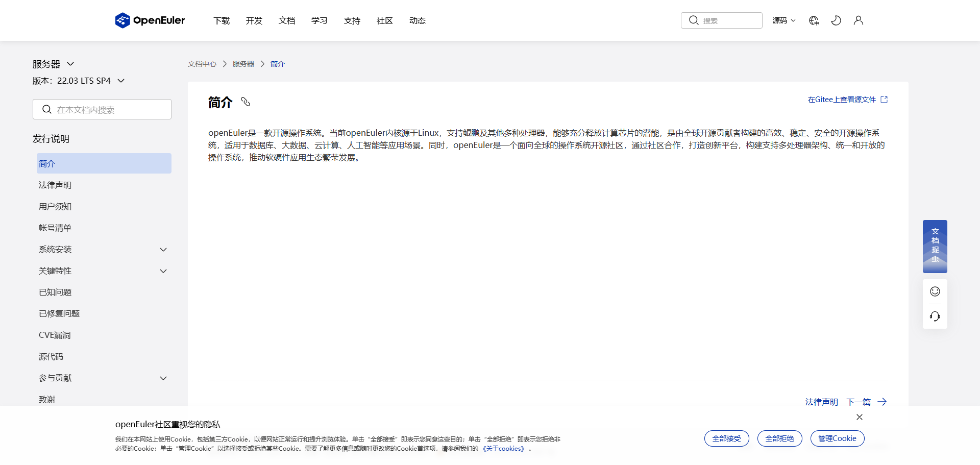Image resolution: width=980 pixels, height=465 pixels.
Task: Toggle dark mode with the moon icon
Action: click(x=836, y=20)
